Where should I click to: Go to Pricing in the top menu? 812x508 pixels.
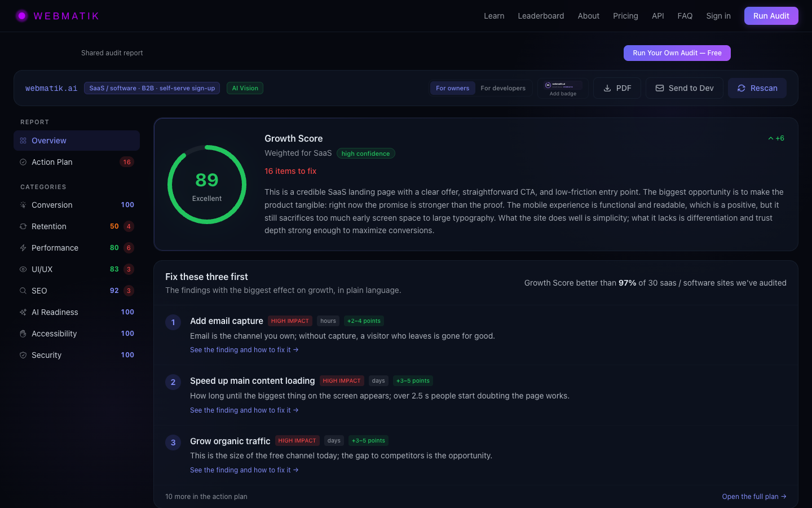click(x=625, y=16)
